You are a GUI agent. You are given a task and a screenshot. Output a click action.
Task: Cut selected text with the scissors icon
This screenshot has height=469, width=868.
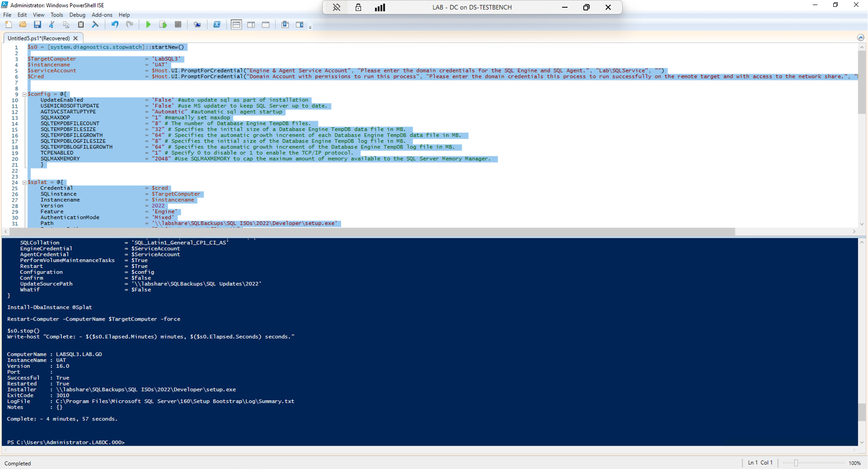(52, 25)
